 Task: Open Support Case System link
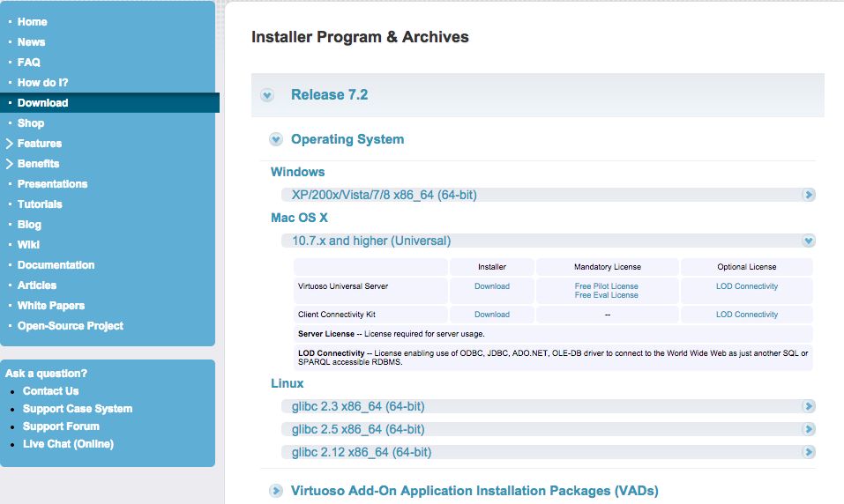pyautogui.click(x=78, y=409)
